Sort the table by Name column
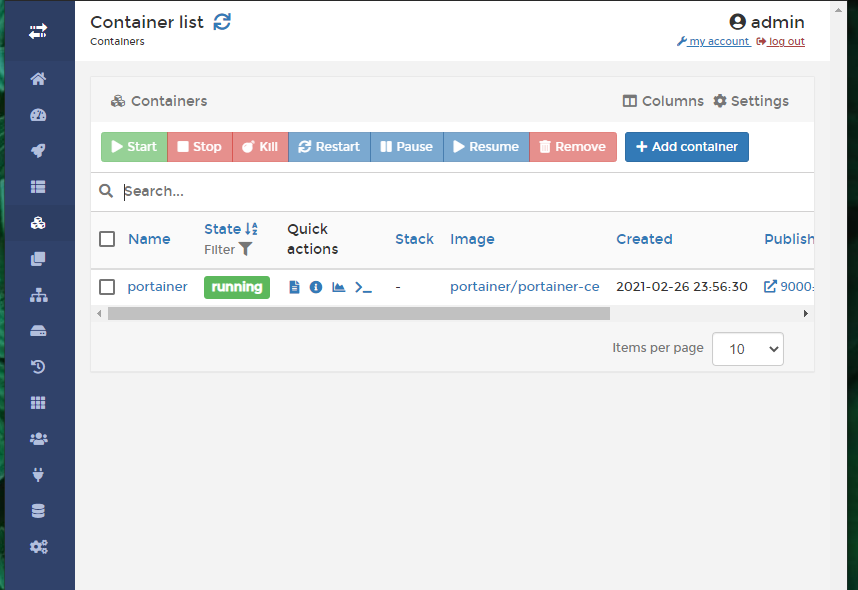The width and height of the screenshot is (858, 590). pyautogui.click(x=149, y=239)
